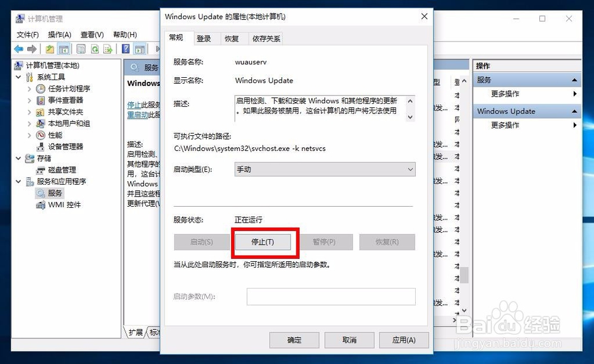Viewport: 594px width, 364px height.
Task: Expand the 本地用户和组 tree node
Action: (29, 124)
